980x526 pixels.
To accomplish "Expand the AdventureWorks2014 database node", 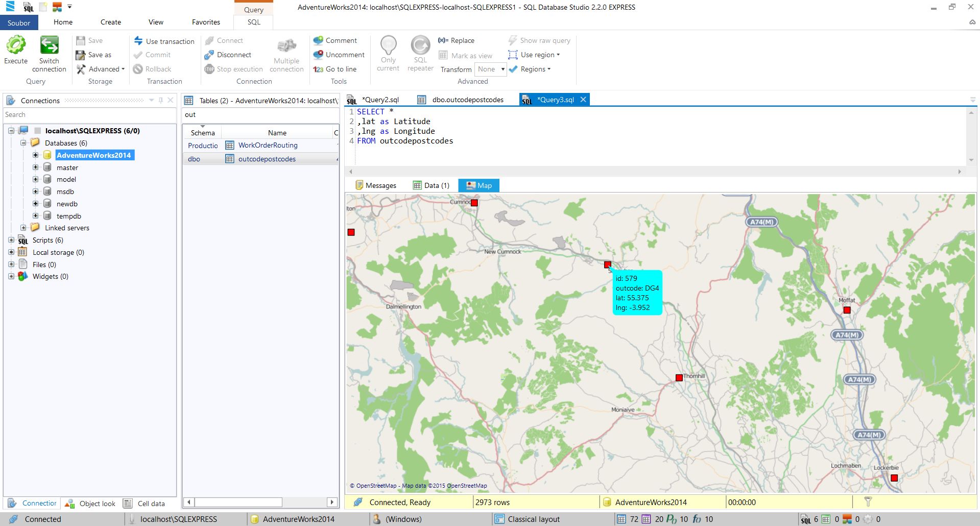I will pos(35,155).
